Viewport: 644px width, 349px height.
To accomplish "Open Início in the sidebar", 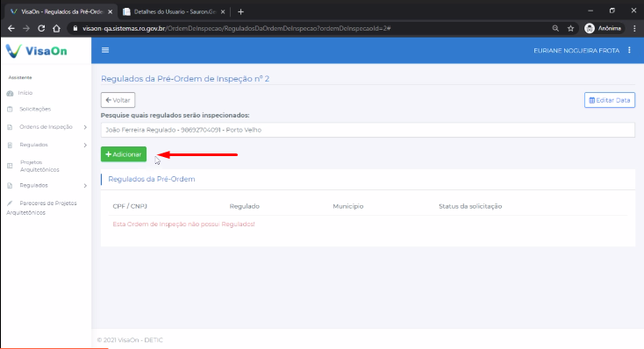I will coord(25,93).
